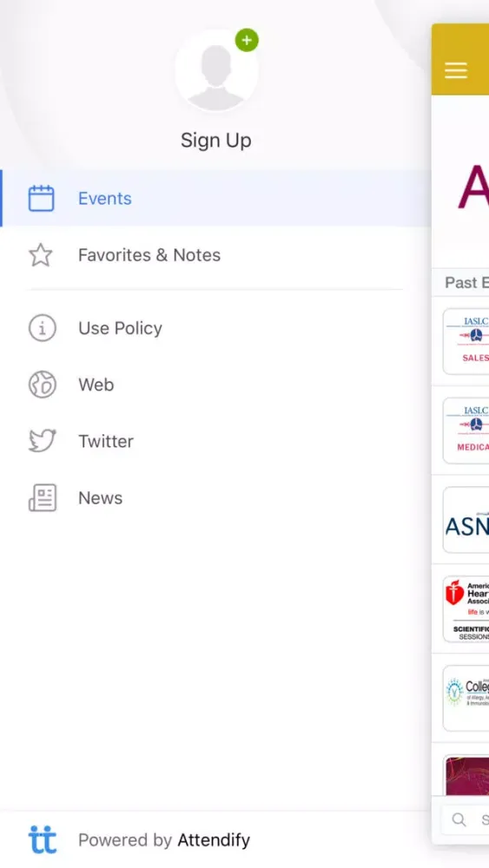
Task: Click the Sign Up label
Action: click(216, 141)
